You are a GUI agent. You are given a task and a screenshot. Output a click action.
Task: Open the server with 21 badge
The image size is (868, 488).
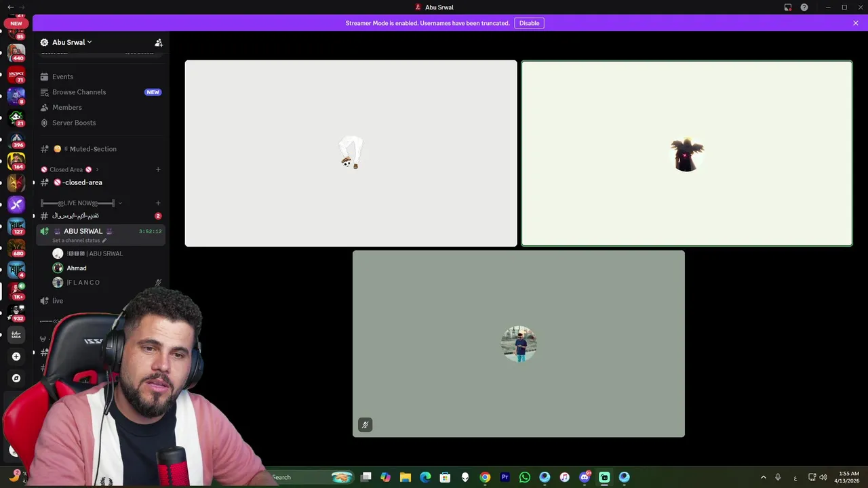pos(16,117)
